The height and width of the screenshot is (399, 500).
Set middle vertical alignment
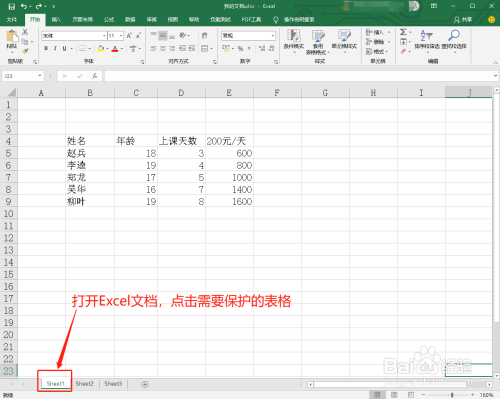pos(163,35)
